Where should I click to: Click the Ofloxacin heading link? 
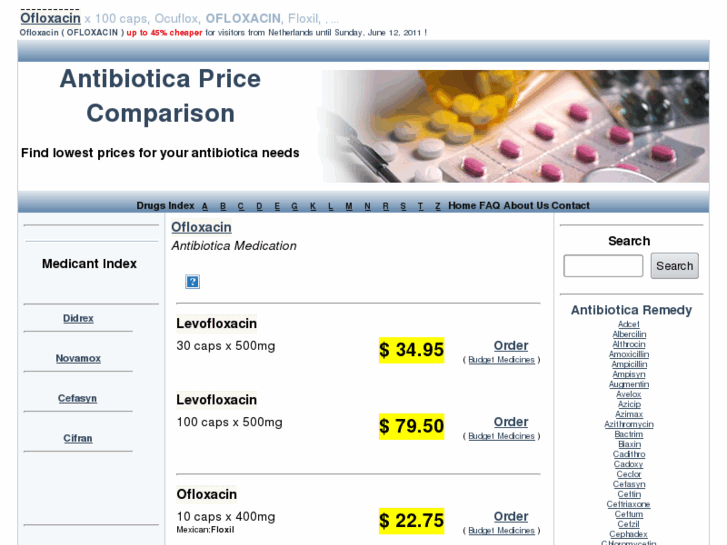tap(201, 227)
